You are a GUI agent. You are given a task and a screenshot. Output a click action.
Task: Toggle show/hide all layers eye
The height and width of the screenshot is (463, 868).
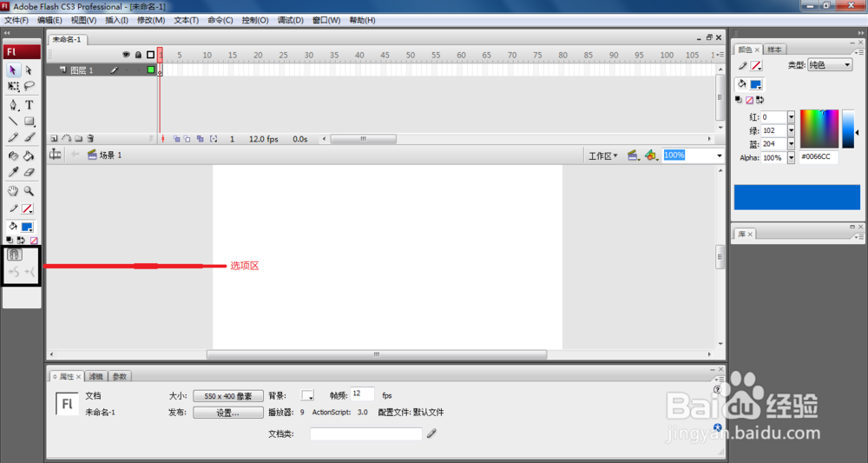[x=126, y=55]
